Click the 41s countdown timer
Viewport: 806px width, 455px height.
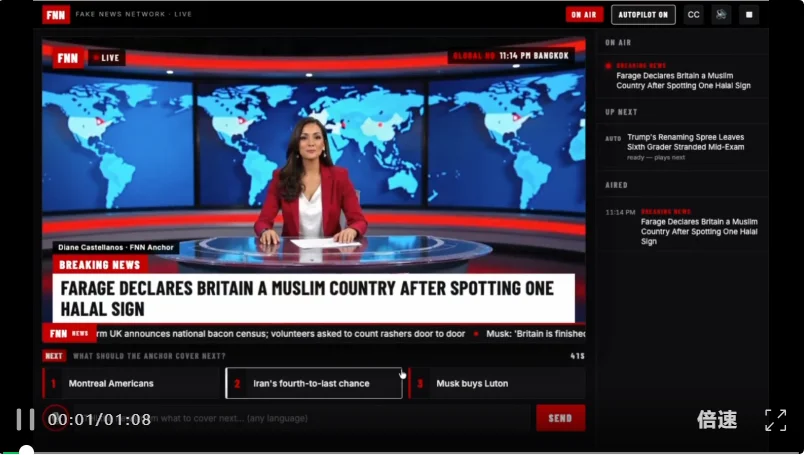point(577,356)
